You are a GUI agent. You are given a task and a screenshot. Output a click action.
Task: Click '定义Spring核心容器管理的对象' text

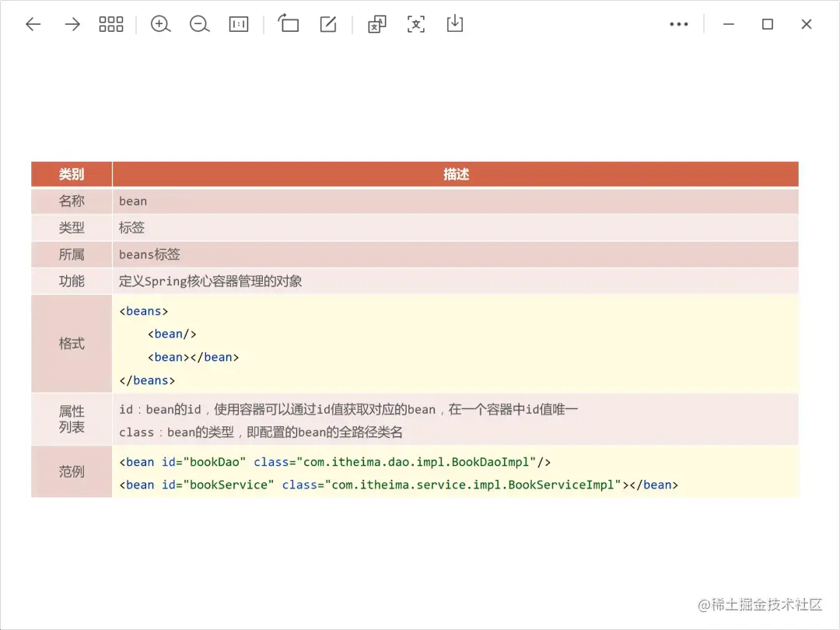coord(210,282)
